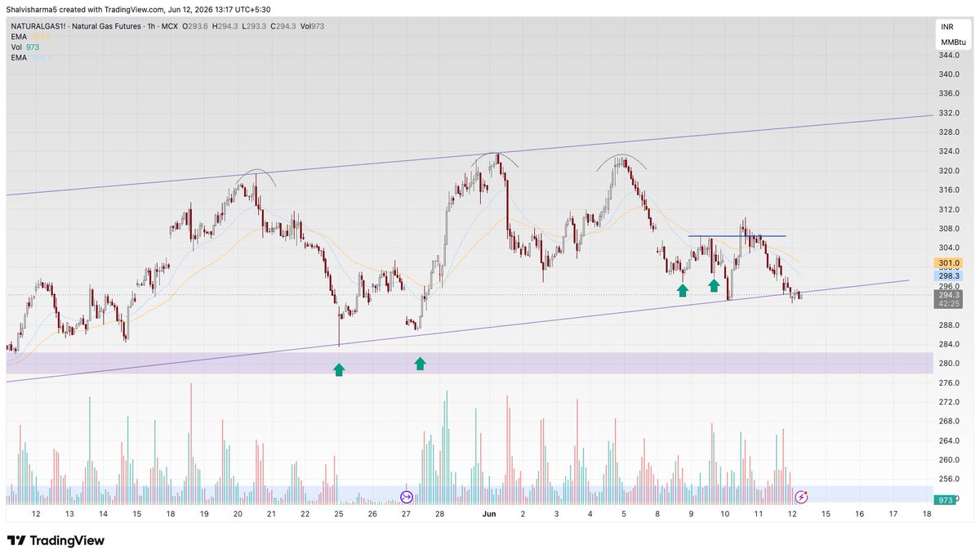Click the 332.0 price axis label
This screenshot has height=559, width=980.
pyautogui.click(x=948, y=113)
